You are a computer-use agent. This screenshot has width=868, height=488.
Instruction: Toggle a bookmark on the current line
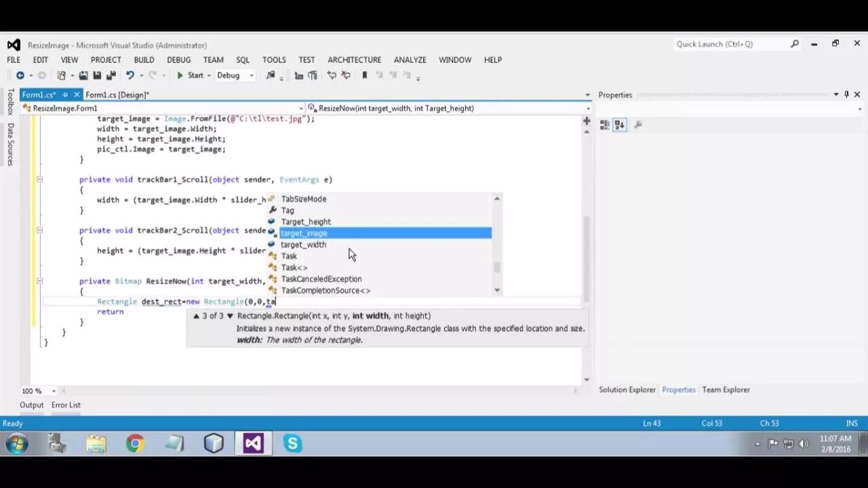coord(364,75)
